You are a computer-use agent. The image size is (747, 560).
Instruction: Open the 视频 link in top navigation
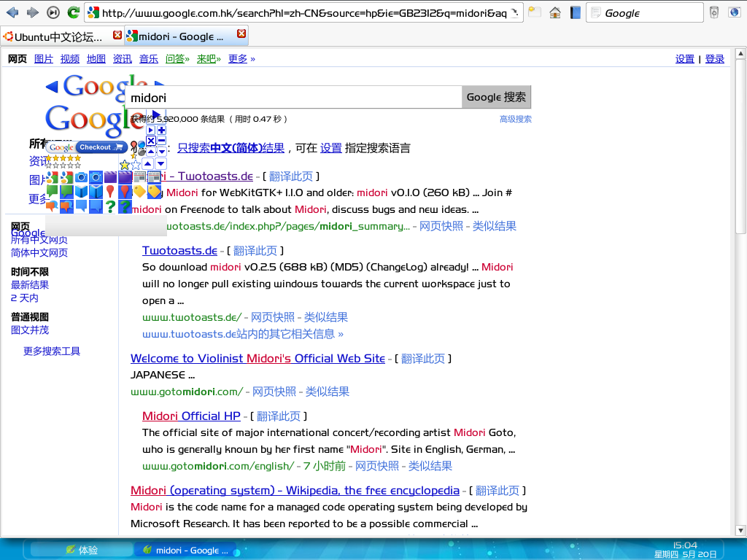(x=69, y=58)
